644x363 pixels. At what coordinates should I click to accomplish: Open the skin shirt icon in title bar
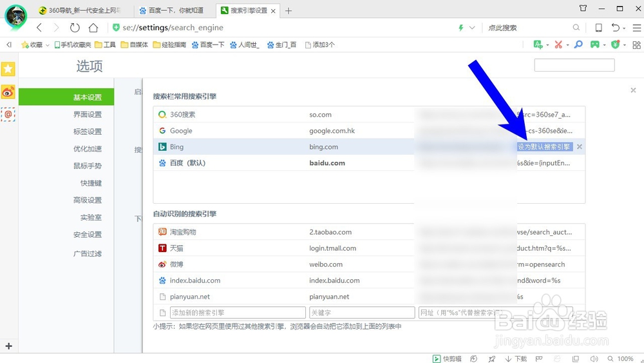point(583,8)
